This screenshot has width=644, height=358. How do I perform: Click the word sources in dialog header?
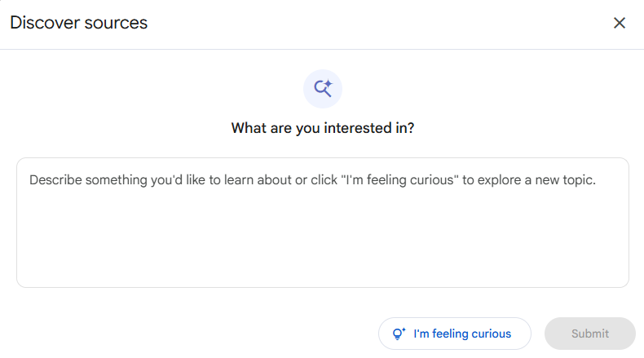pos(116,23)
